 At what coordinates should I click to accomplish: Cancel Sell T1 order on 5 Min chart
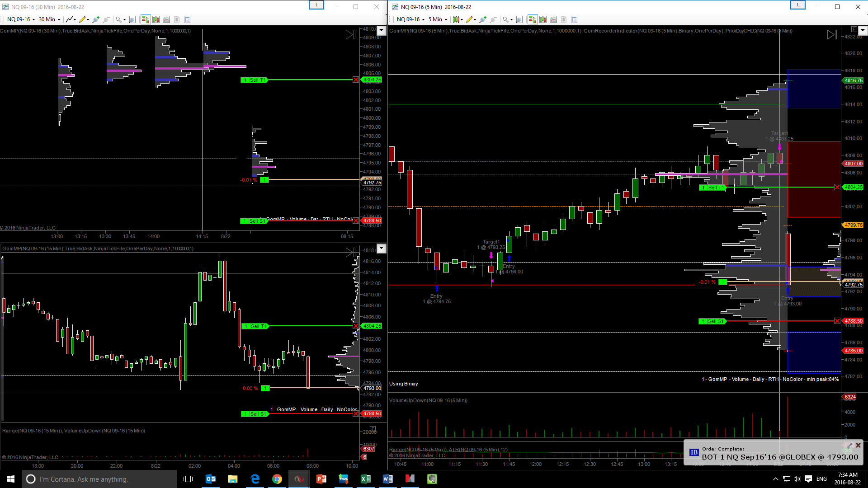837,188
